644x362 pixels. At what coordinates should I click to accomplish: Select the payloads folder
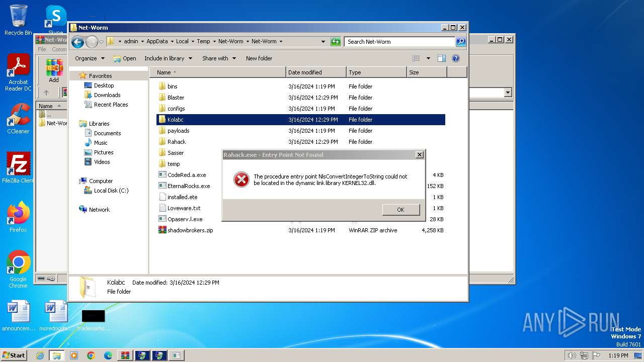[x=178, y=131]
